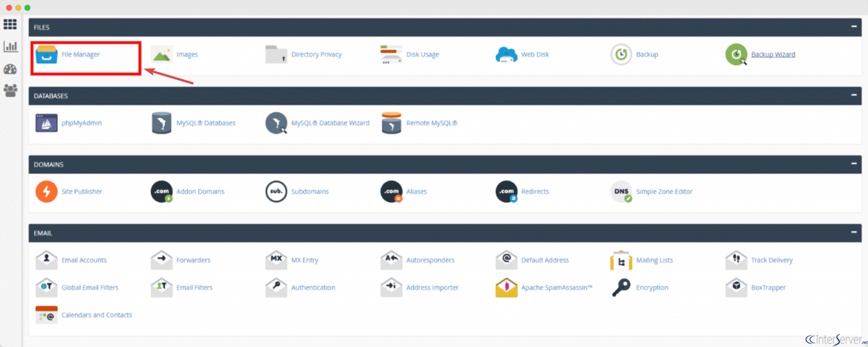This screenshot has width=868, height=347.
Task: Click the Databases section header bar
Action: point(445,96)
